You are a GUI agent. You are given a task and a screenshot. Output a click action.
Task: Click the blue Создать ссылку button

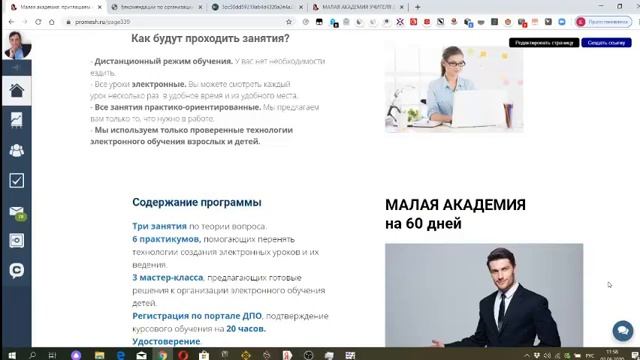coord(606,42)
